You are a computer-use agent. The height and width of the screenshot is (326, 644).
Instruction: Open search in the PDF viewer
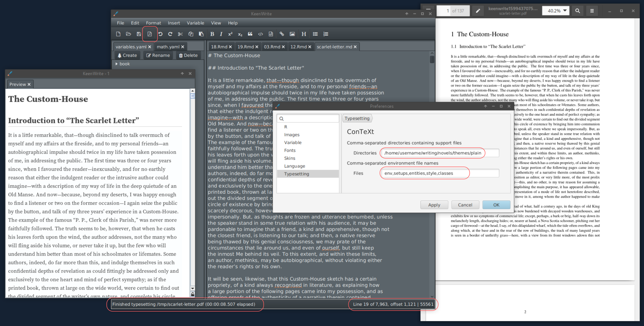(578, 11)
